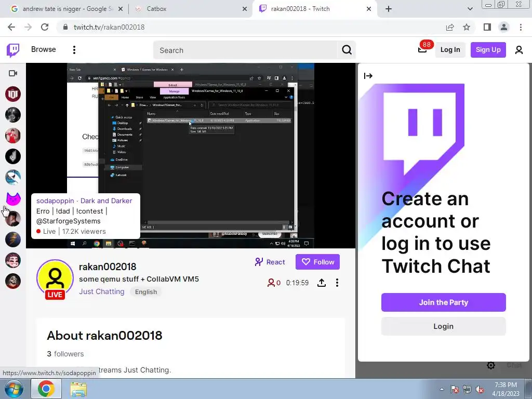Click the React button

(x=270, y=262)
